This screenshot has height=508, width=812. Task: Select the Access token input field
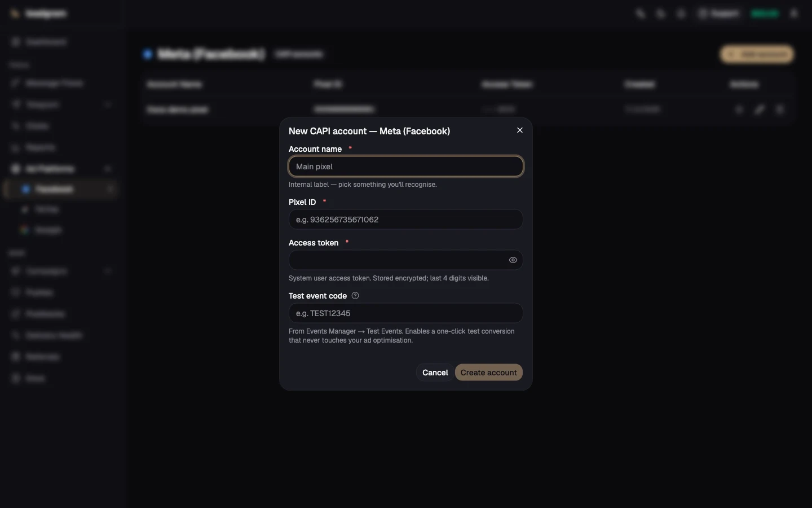pos(406,260)
